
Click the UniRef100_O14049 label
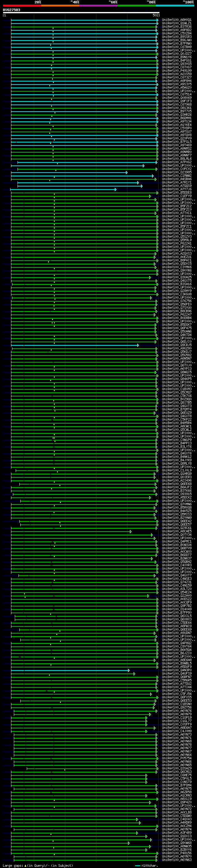(x=177, y=609)
